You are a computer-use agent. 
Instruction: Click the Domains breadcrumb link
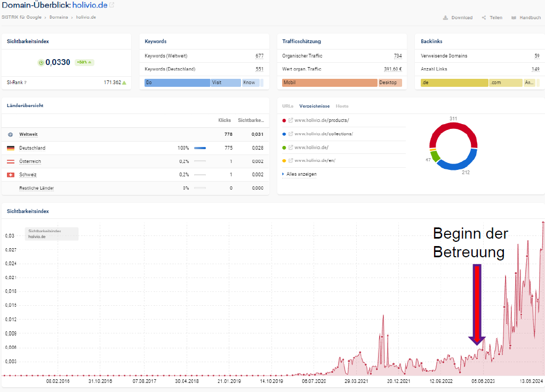(59, 18)
